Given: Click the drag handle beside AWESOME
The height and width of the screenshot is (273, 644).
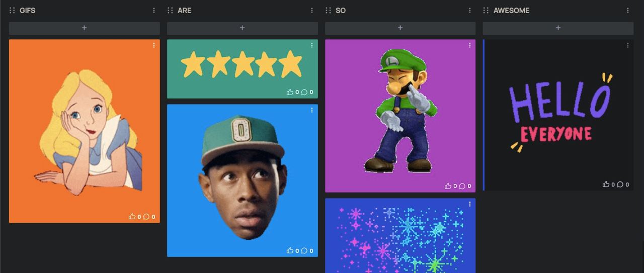Looking at the screenshot, I should click(486, 10).
